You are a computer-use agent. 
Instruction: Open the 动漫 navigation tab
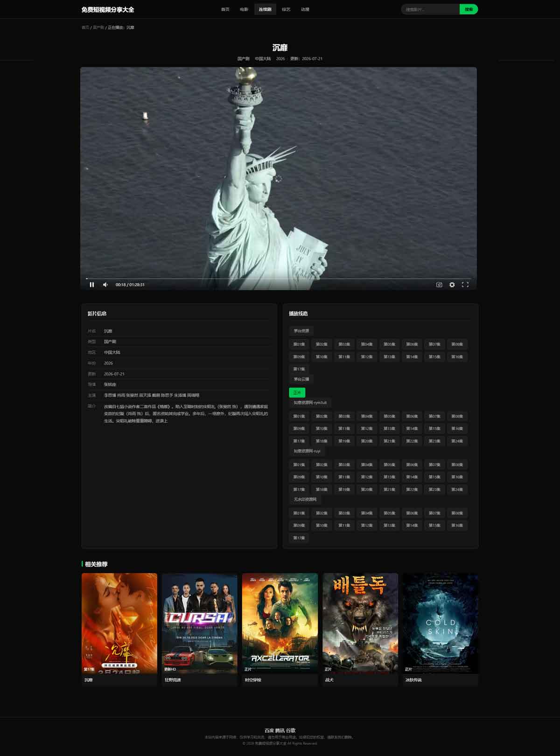point(305,9)
